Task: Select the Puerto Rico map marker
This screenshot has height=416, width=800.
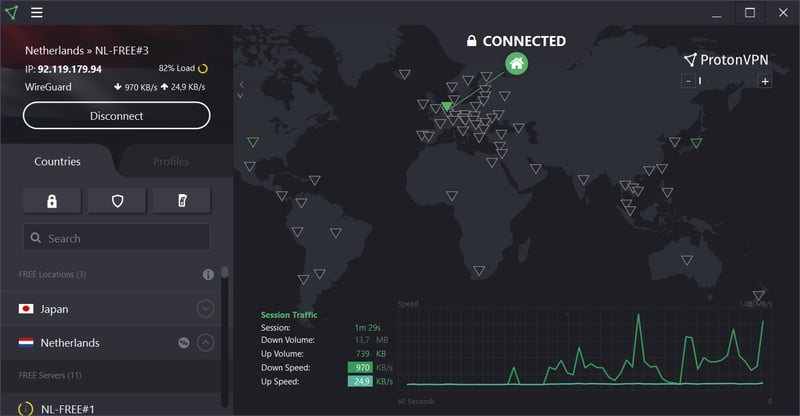Action: 315,180
